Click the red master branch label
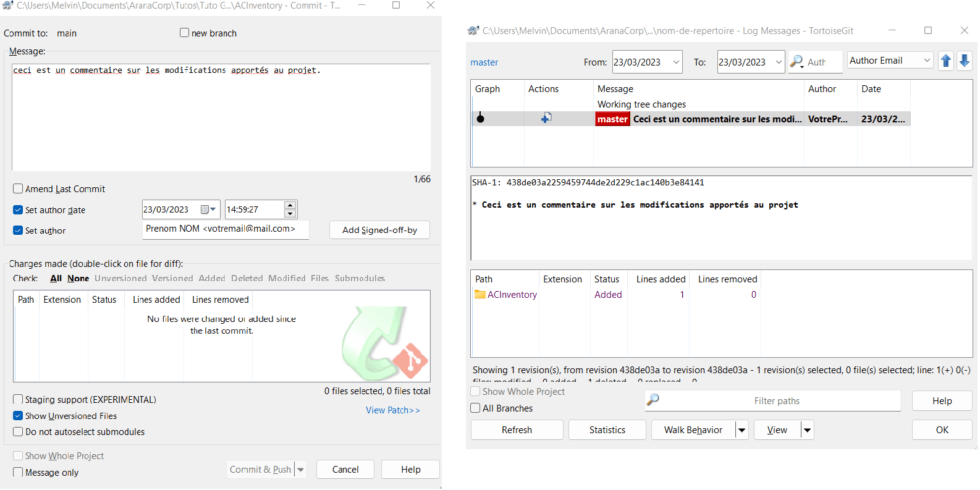The width and height of the screenshot is (980, 490). (612, 119)
